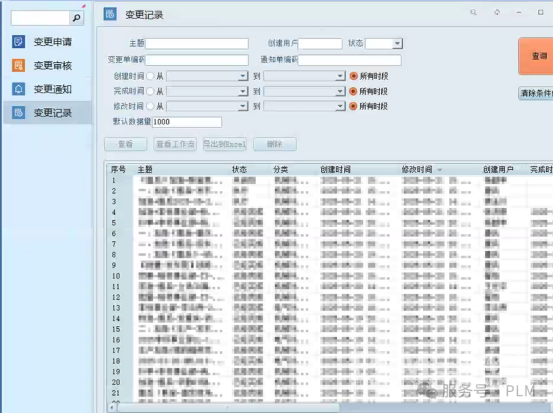Select table row number 15
The height and width of the screenshot is (413, 553).
330,329
